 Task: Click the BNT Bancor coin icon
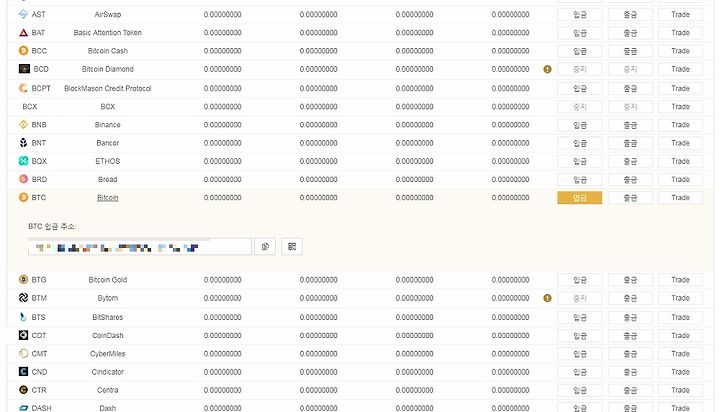tap(23, 143)
